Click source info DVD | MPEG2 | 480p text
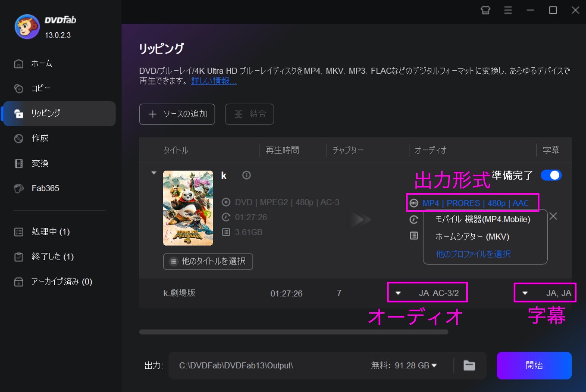Screen dimensions: 586x392 [287, 202]
